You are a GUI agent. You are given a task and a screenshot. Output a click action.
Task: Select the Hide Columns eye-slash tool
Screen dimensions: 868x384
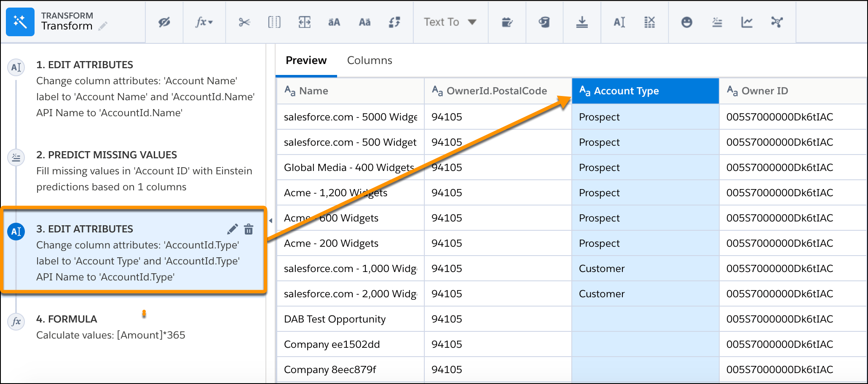163,22
